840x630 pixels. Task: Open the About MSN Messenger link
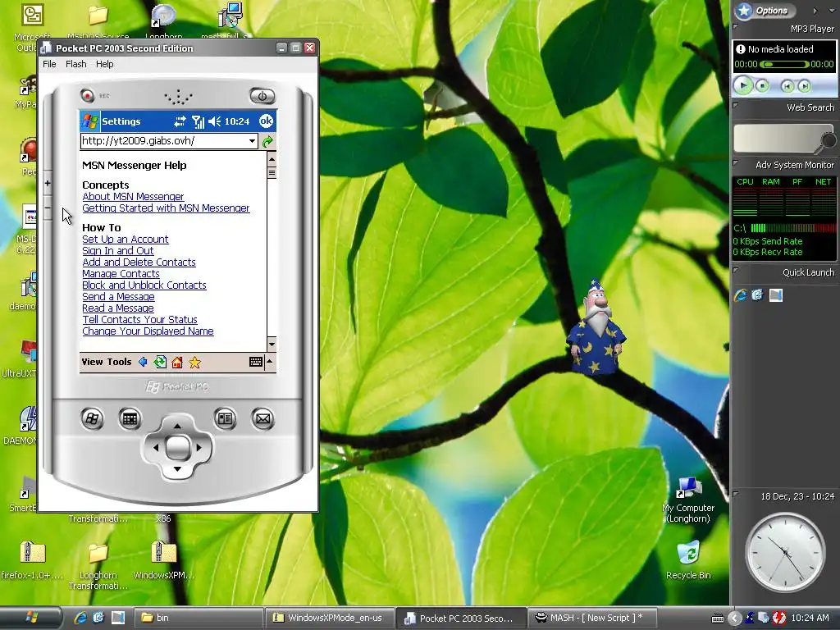point(133,197)
